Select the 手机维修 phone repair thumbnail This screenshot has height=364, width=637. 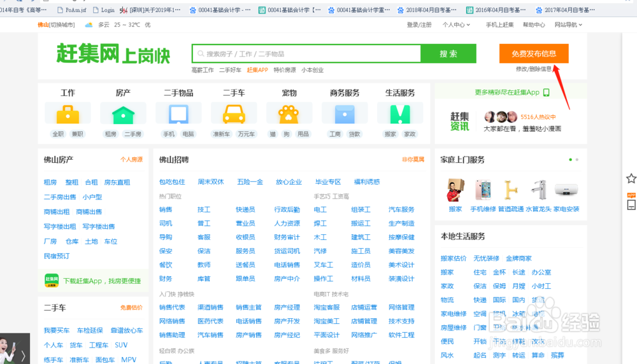click(483, 190)
